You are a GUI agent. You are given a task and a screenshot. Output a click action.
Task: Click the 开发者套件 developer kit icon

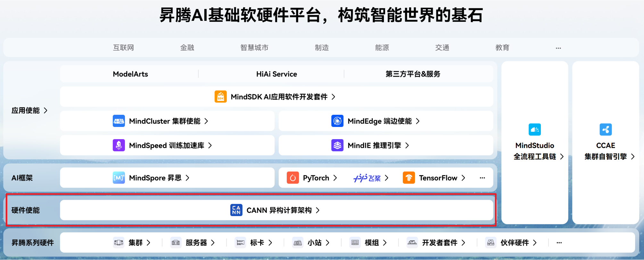tap(412, 243)
